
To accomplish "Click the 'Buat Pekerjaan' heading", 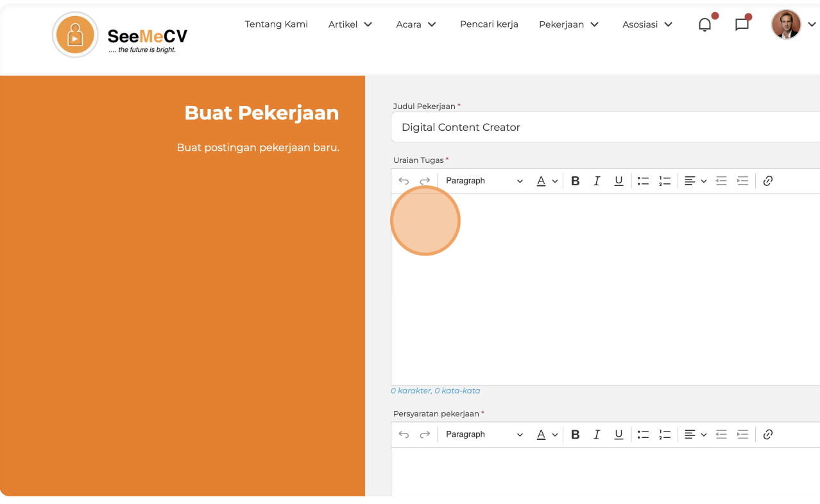I will [262, 113].
